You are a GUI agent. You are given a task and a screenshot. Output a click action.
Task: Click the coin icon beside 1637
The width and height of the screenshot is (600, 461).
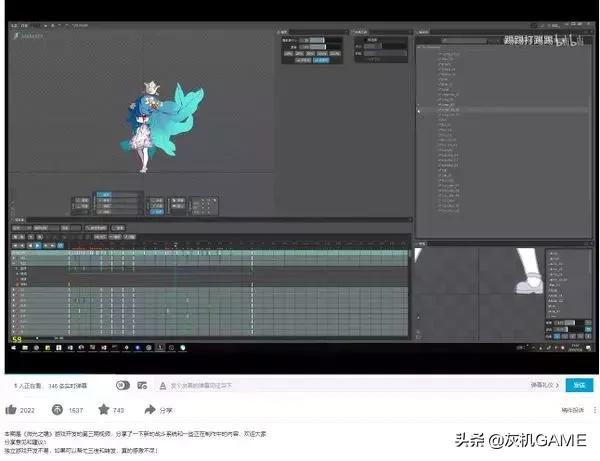coord(57,410)
